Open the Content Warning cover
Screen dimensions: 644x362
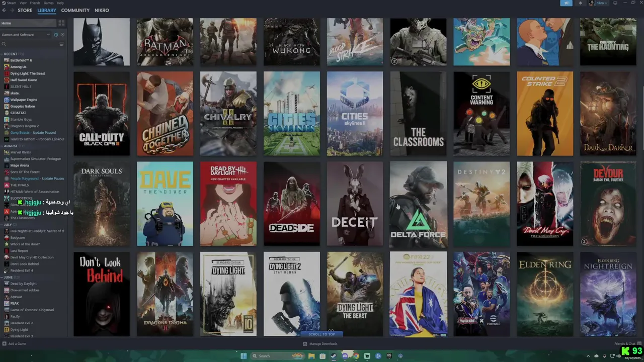tap(481, 114)
